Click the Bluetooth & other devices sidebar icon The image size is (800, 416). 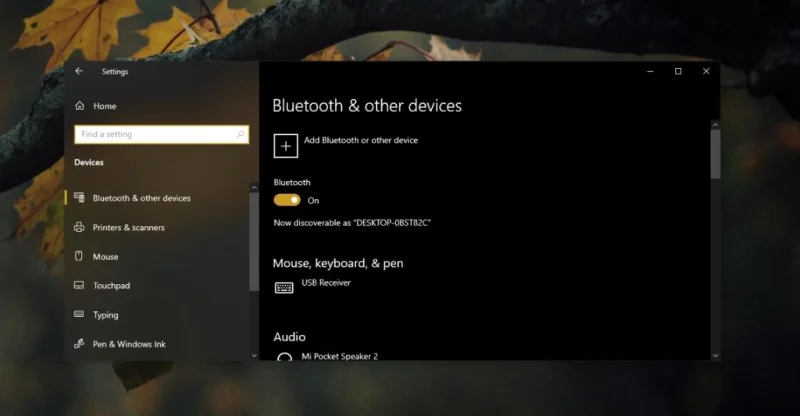coord(79,198)
